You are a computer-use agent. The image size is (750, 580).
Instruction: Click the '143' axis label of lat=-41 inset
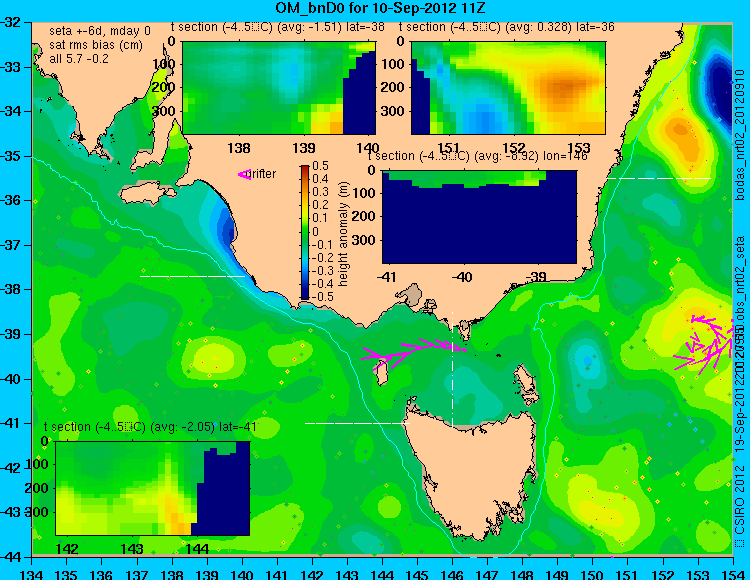click(132, 548)
